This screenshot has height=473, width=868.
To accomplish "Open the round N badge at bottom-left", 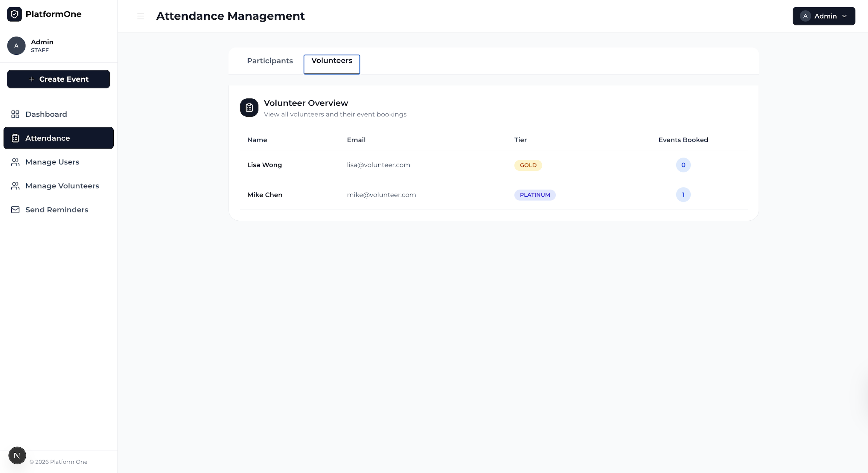I will point(17,455).
